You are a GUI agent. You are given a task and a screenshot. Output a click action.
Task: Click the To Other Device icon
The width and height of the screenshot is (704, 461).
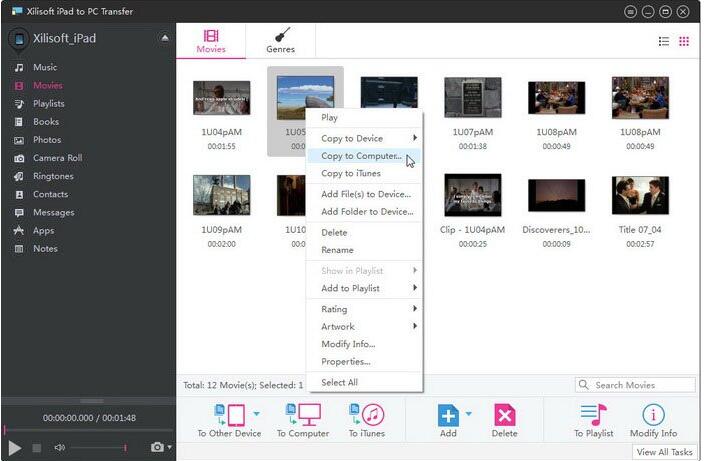point(230,415)
